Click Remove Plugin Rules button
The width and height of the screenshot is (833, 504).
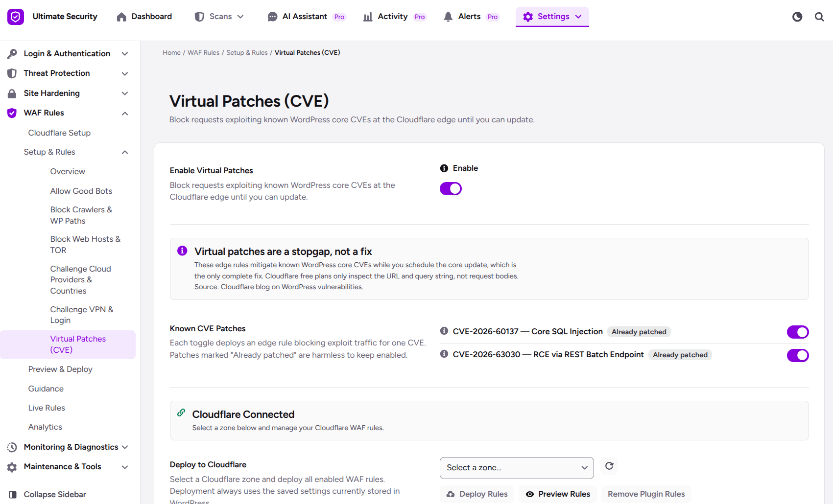click(x=646, y=494)
